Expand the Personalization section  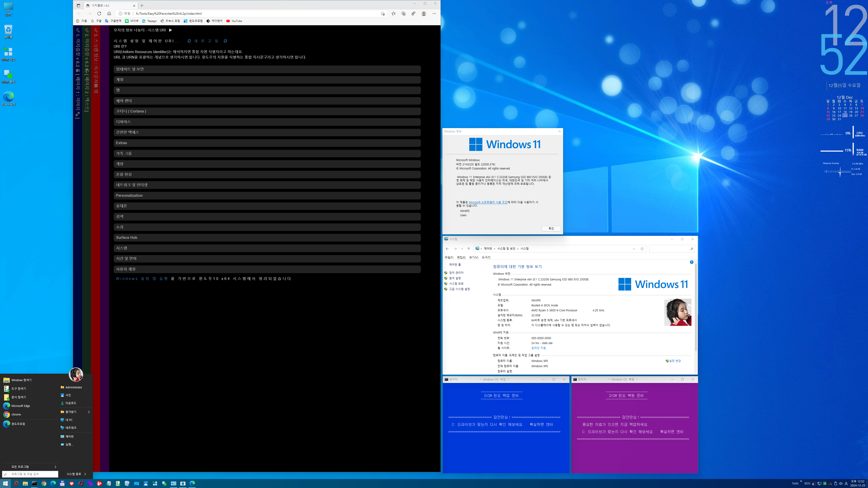[267, 195]
